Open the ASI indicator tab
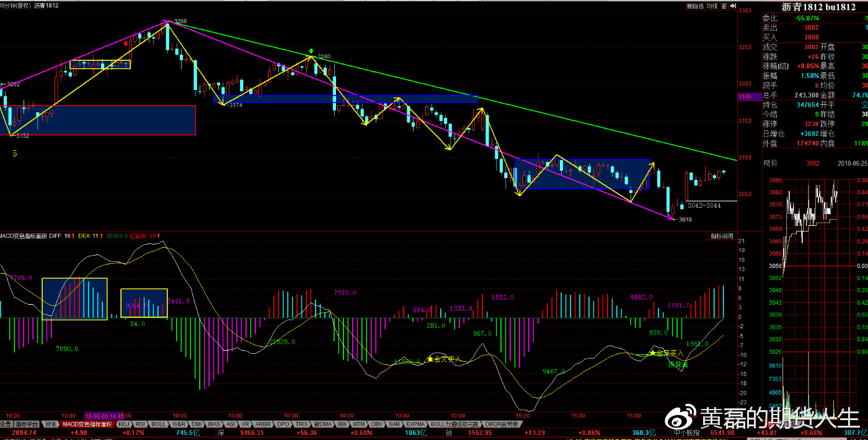The height and width of the screenshot is (440, 868). pyautogui.click(x=231, y=424)
